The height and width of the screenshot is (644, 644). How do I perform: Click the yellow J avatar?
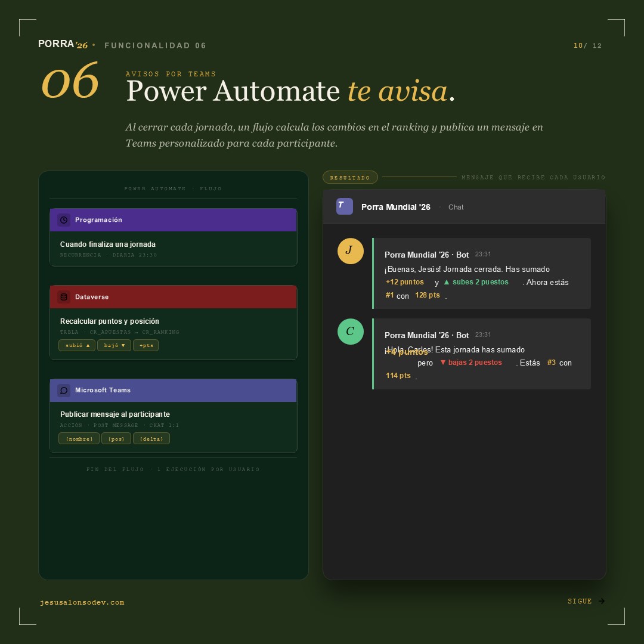(x=351, y=251)
